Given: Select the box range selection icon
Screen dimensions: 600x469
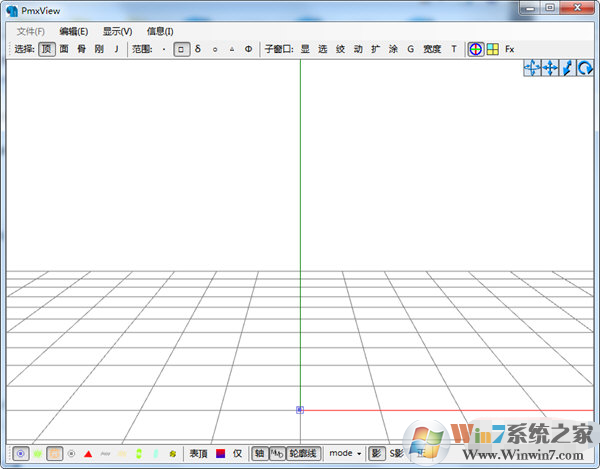Looking at the screenshot, I should 181,48.
